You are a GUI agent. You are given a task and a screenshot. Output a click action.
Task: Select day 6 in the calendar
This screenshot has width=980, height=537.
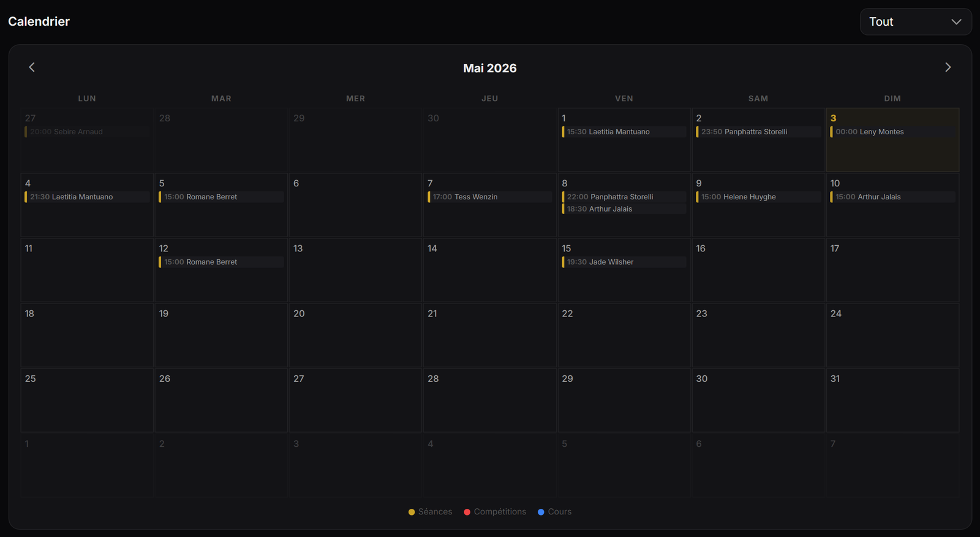(355, 205)
